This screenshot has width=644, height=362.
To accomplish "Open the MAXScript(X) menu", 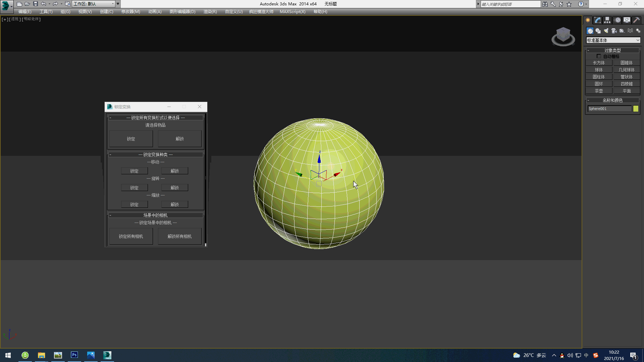I will 292,12.
